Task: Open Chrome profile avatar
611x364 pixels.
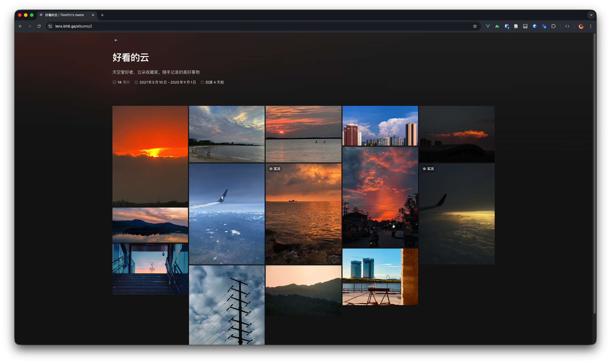Action: (581, 26)
